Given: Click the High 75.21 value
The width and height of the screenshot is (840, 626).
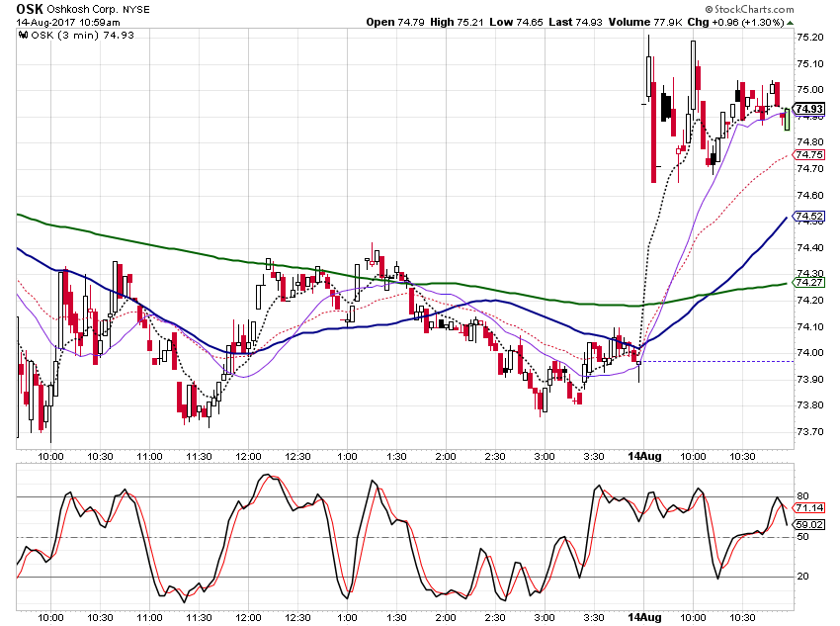Looking at the screenshot, I should (457, 23).
